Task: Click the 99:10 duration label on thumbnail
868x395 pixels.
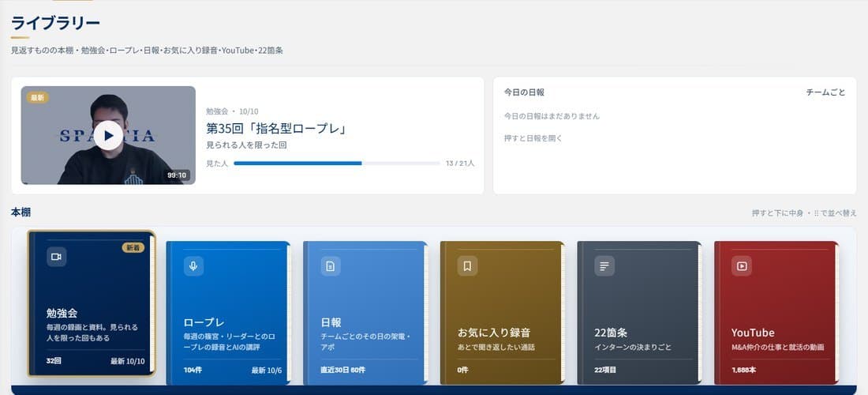Action: pos(177,175)
